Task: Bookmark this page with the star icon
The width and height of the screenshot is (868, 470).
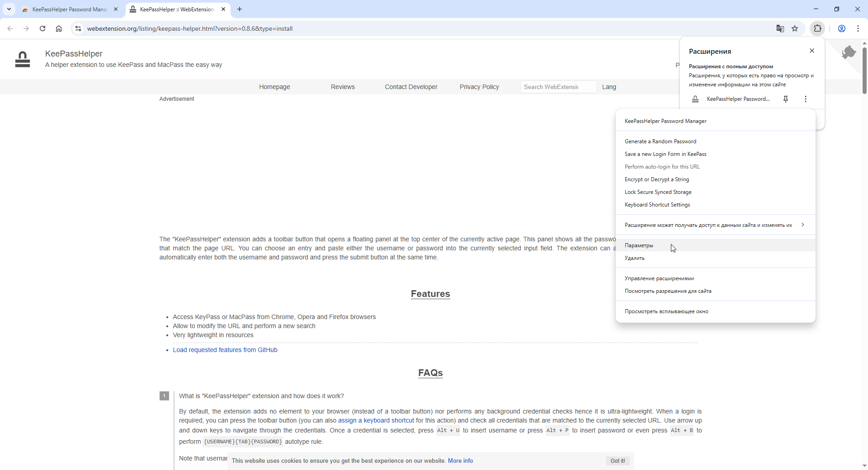Action: (795, 28)
